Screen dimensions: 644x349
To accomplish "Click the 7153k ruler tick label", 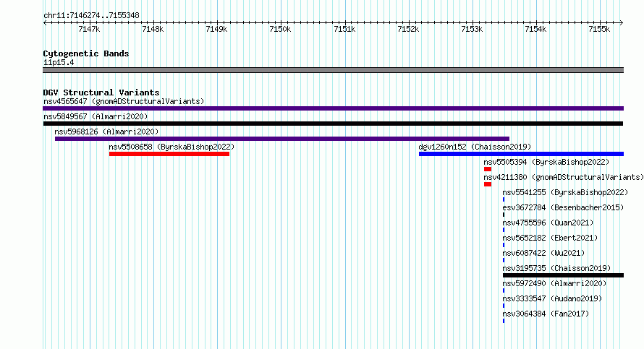I will point(472,29).
